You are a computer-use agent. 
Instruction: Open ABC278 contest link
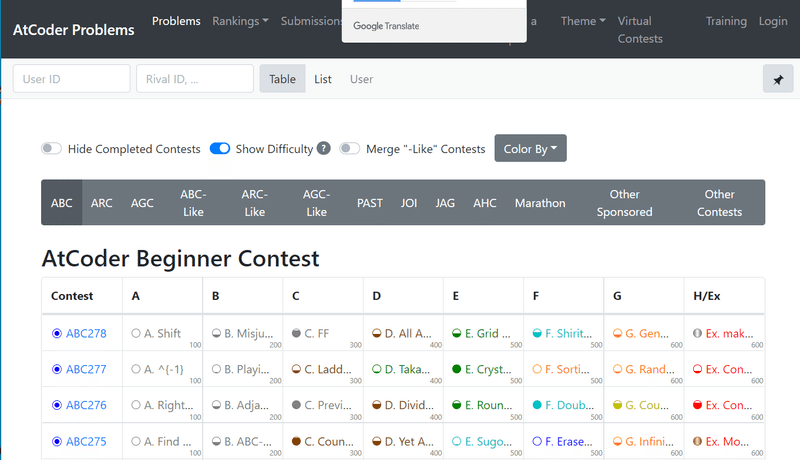pyautogui.click(x=86, y=333)
